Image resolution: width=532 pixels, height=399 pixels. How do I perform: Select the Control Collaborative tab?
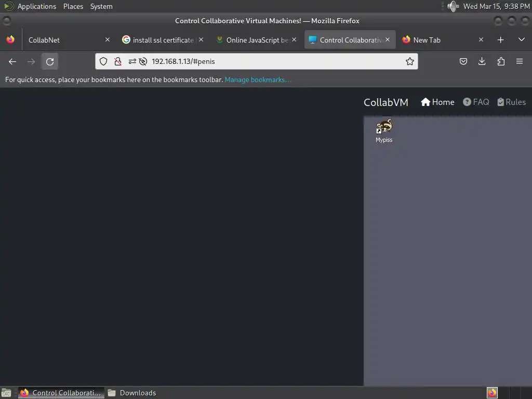click(x=350, y=40)
